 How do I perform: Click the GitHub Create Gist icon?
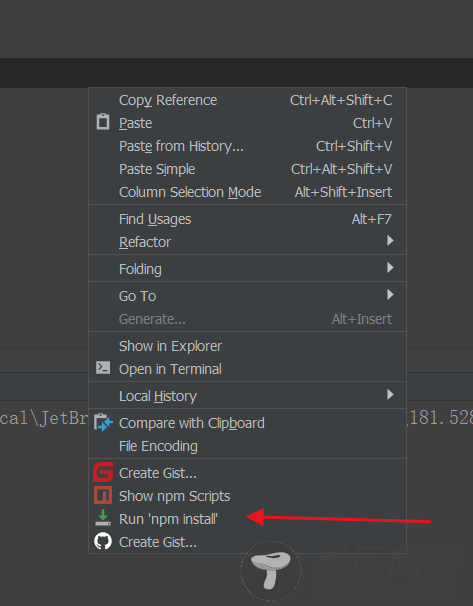coord(103,541)
